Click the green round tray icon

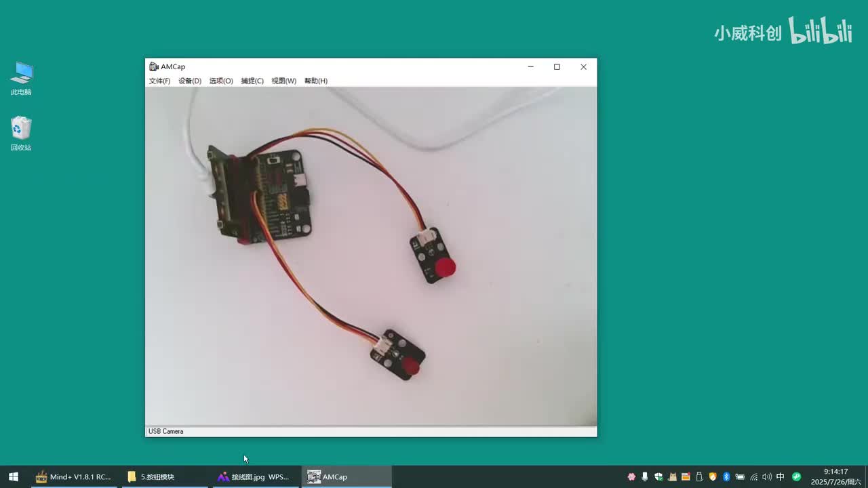click(x=797, y=477)
